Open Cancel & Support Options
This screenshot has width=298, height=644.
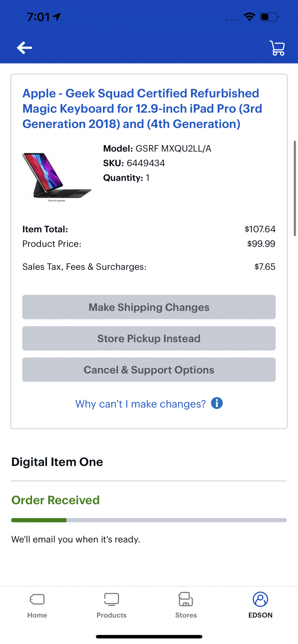tap(149, 370)
